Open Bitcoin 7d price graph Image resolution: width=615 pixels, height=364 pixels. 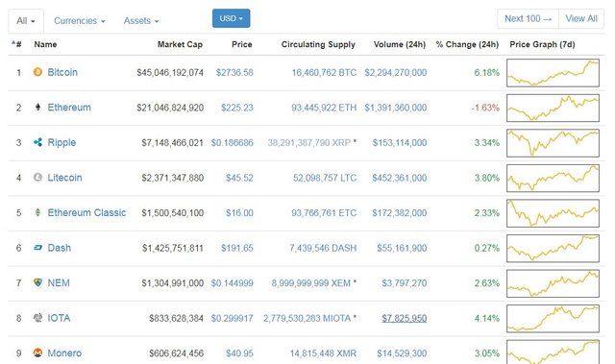tap(553, 72)
